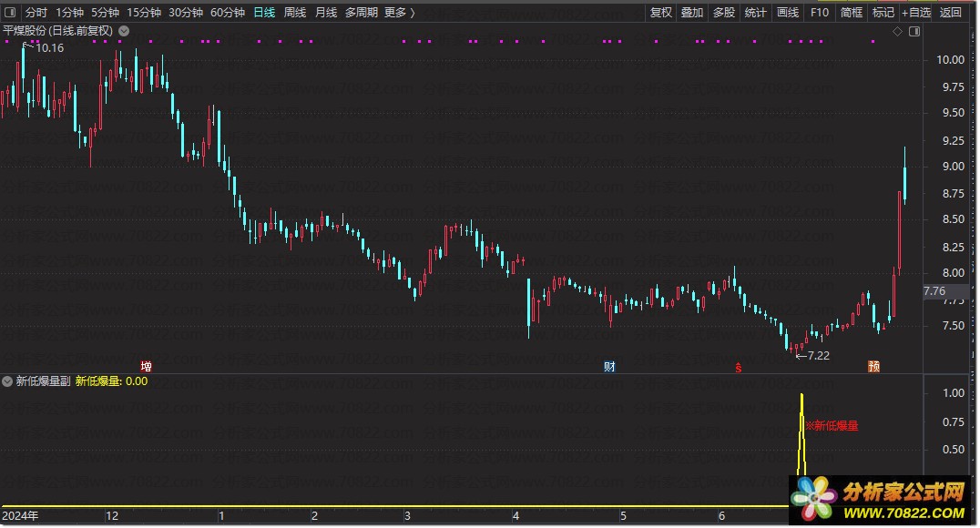This screenshot has height=528, width=980.
Task: Click the red S event marker
Action: (x=738, y=368)
